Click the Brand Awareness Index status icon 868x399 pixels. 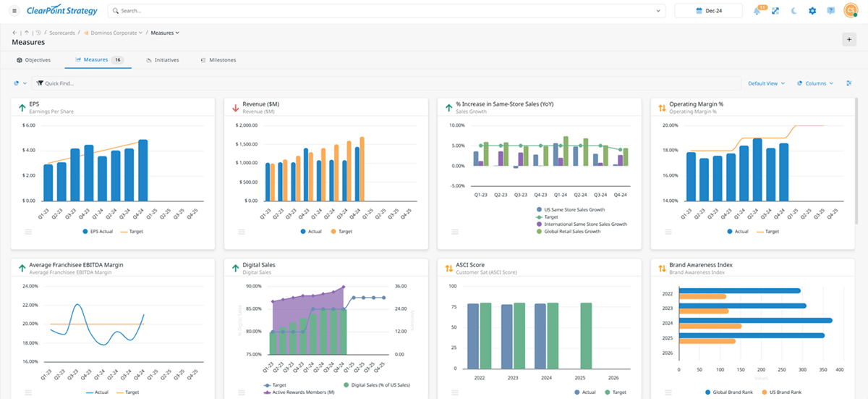662,268
